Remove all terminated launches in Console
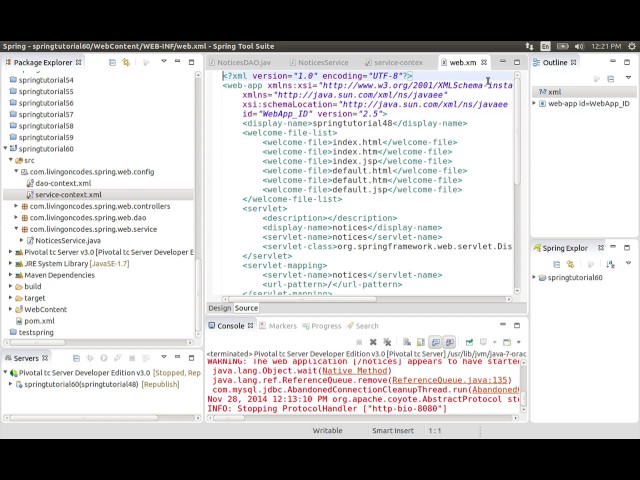The width and height of the screenshot is (640, 480). pyautogui.click(x=387, y=342)
